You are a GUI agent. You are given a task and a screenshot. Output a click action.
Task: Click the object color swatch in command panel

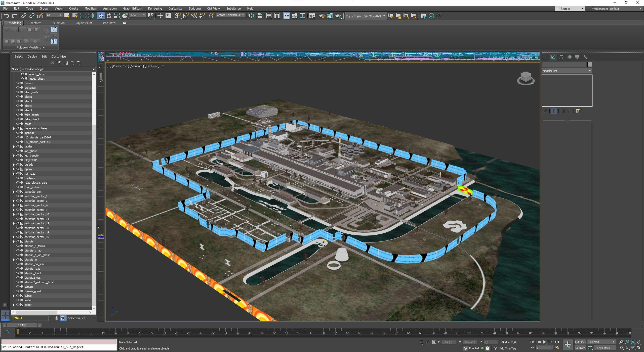click(x=590, y=64)
